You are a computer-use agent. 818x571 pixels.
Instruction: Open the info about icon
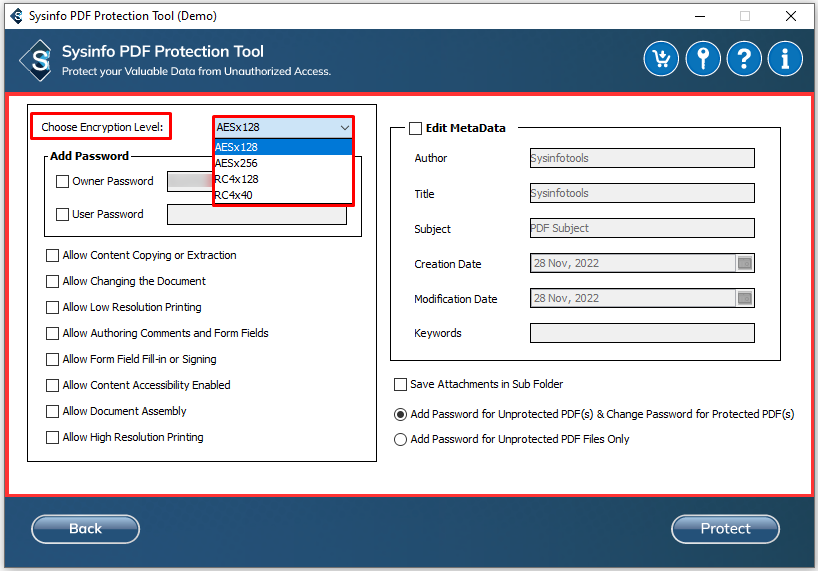[x=785, y=59]
